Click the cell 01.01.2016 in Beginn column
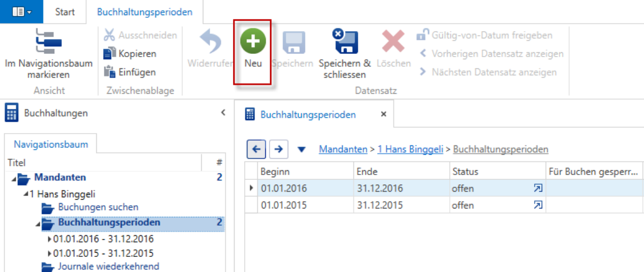The image size is (644, 272). point(305,189)
